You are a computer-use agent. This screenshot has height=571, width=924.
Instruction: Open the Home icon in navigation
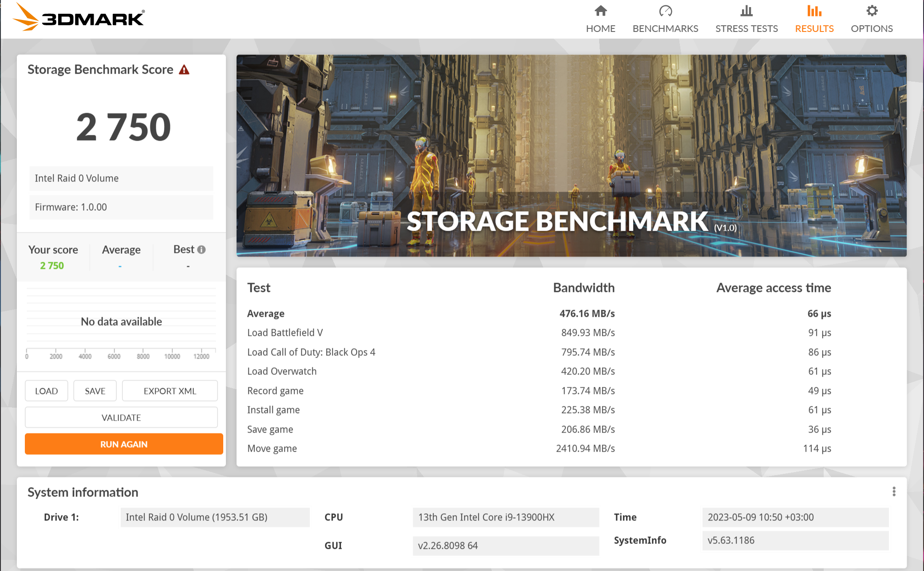pyautogui.click(x=600, y=11)
